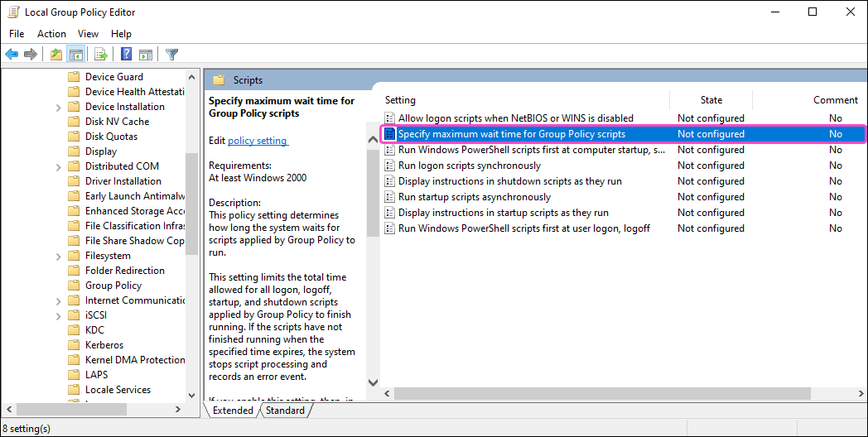Select Early Launch Antimalware tree folder
Viewport: 868px width, 437px height.
[x=134, y=196]
